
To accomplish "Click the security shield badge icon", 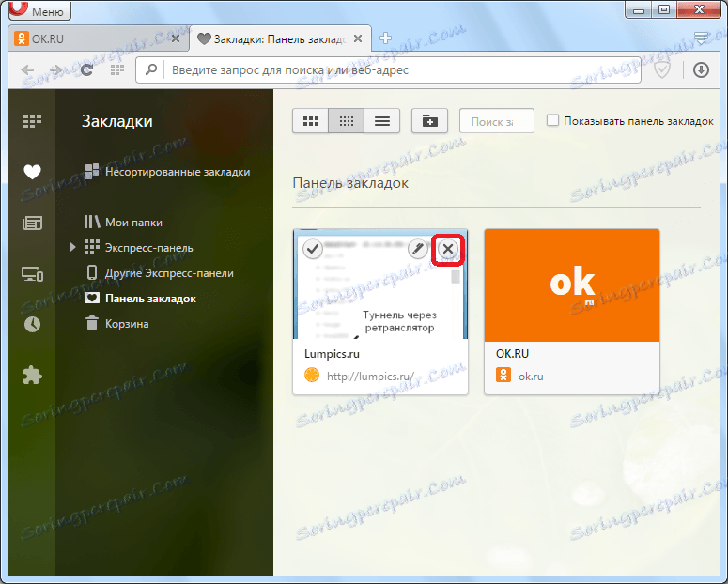I will coord(662,70).
